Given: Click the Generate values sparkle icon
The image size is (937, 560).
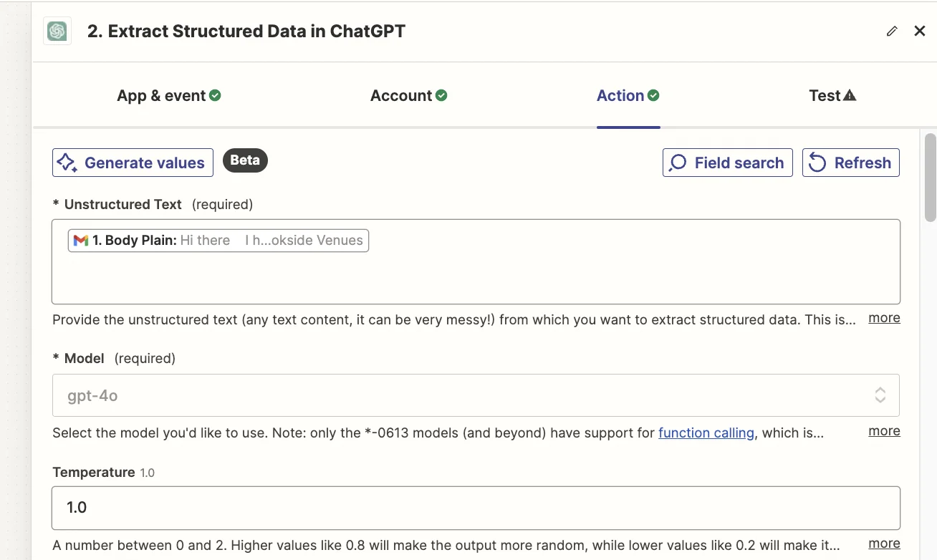Looking at the screenshot, I should point(67,163).
